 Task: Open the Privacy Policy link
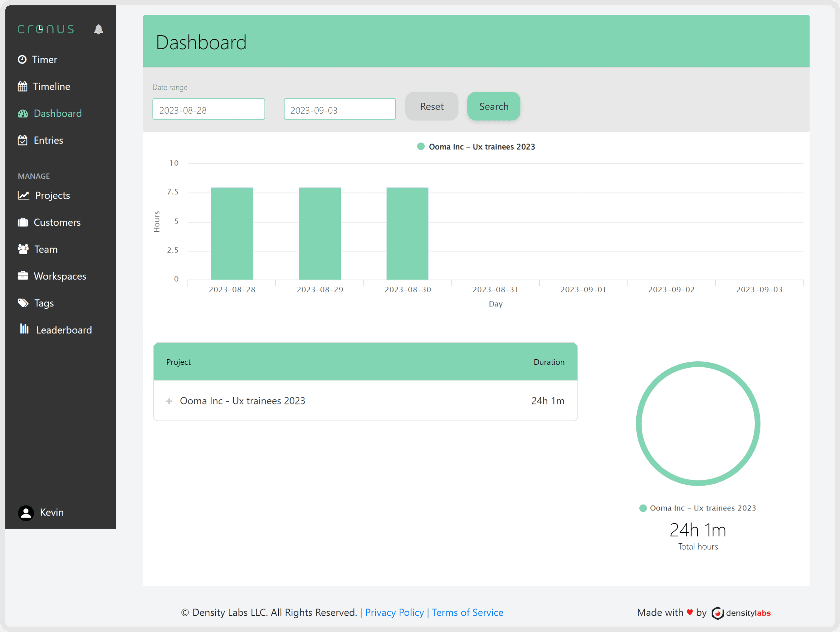[394, 612]
